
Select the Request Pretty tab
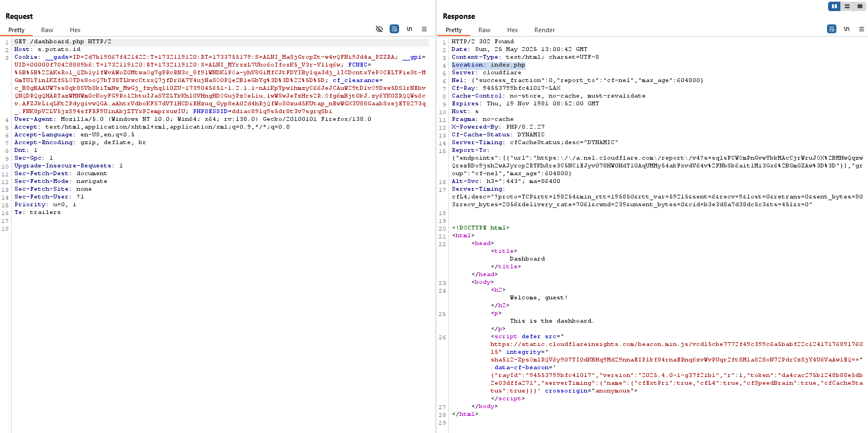(17, 30)
